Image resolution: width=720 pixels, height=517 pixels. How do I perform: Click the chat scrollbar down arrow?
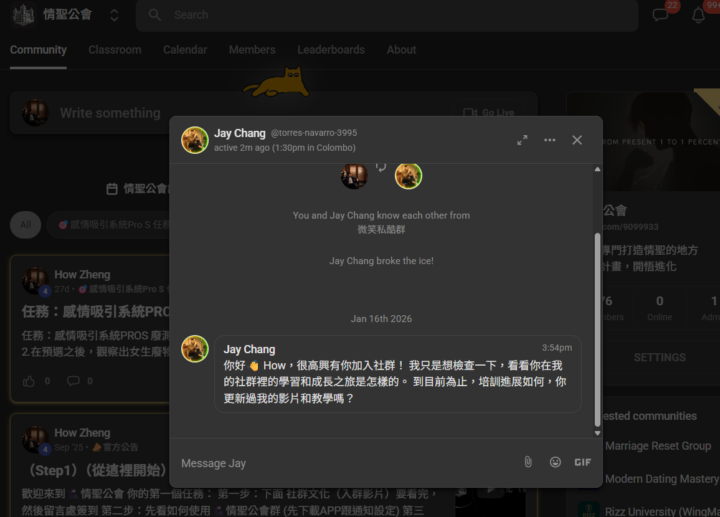[597, 433]
